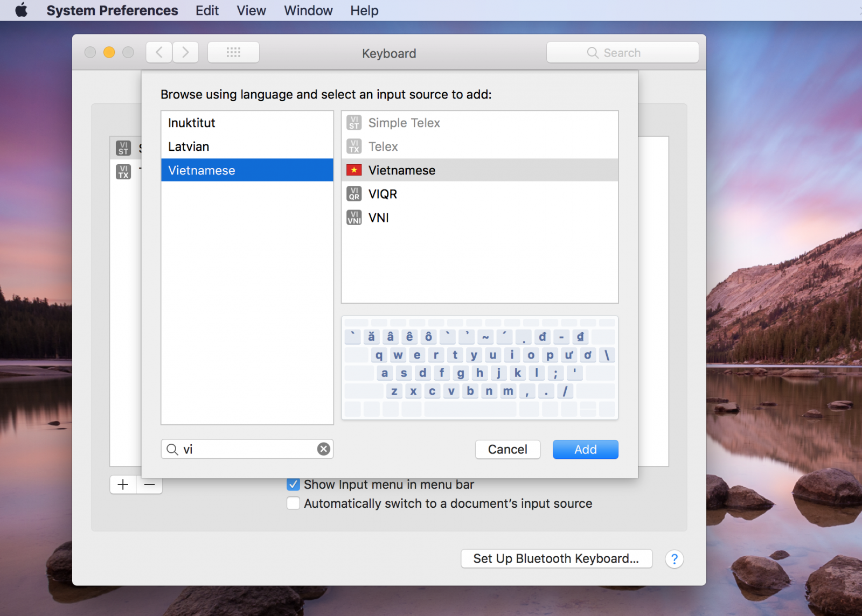Click the ư key on keyboard preview
The height and width of the screenshot is (616, 862).
(x=568, y=355)
